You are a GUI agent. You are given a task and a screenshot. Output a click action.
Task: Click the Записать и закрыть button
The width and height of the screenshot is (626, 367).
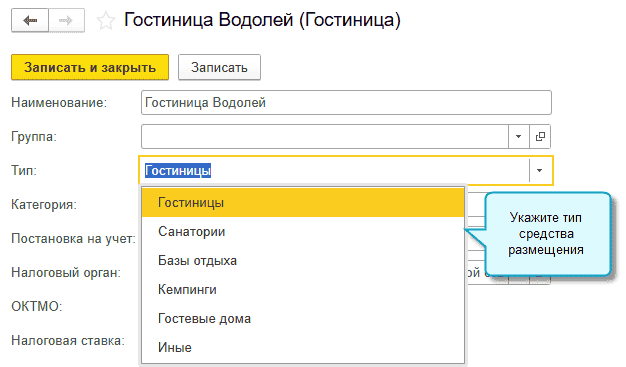90,67
